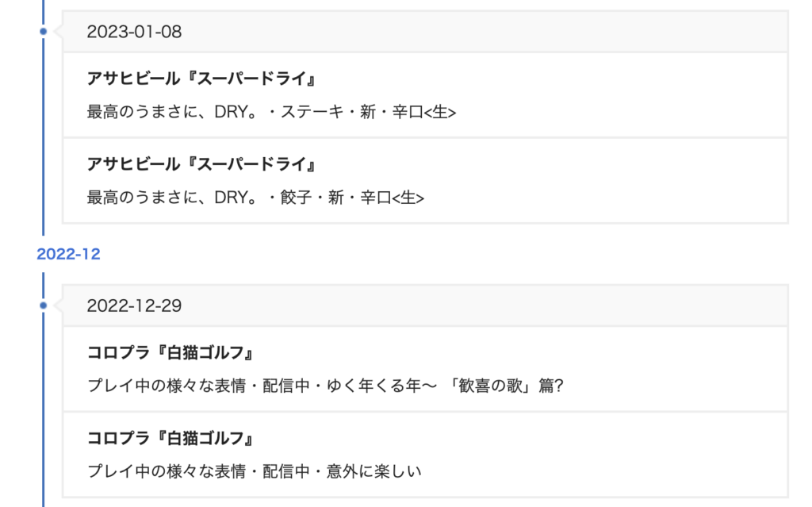Click the timeline dot beside 2022-12-29
This screenshot has width=812, height=507.
[x=44, y=305]
